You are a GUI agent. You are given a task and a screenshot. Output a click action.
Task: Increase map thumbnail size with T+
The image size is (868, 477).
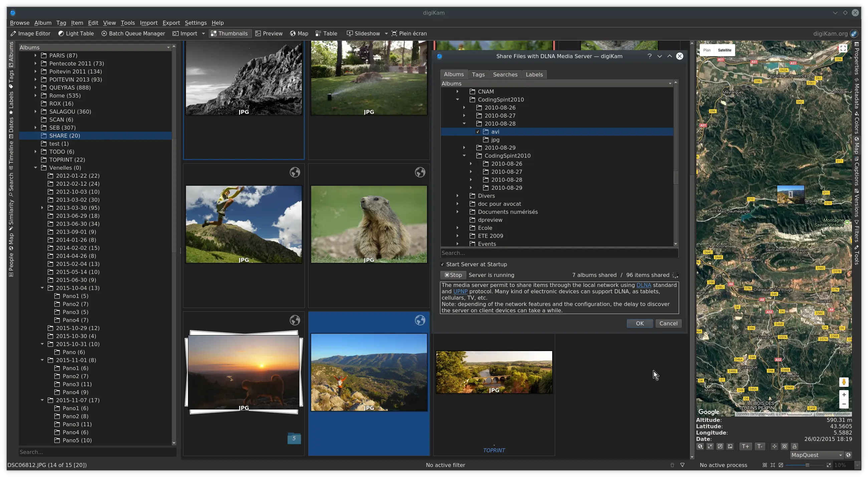point(745,446)
